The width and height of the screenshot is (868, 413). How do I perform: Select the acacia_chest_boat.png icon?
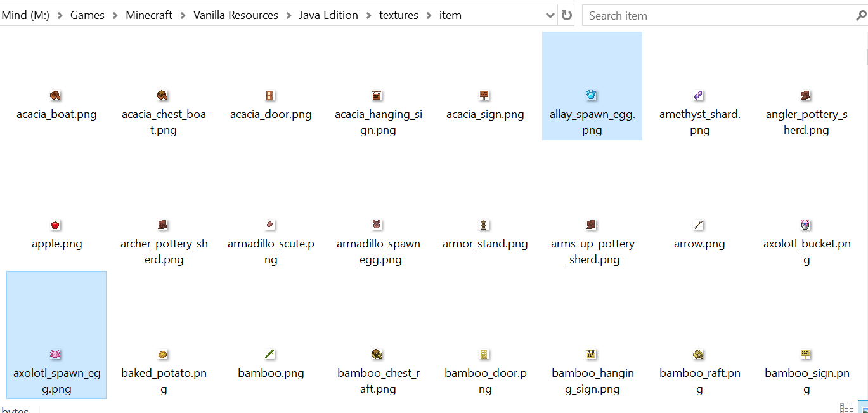(x=163, y=96)
